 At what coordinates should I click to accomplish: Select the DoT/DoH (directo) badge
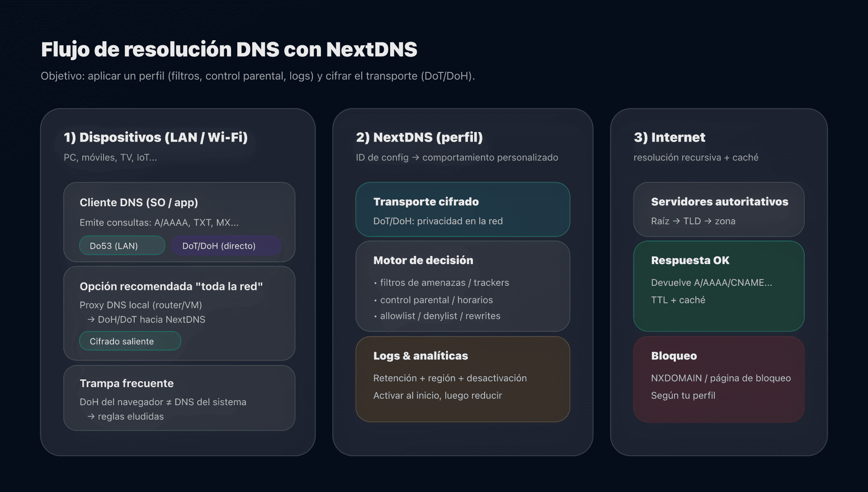(x=226, y=246)
